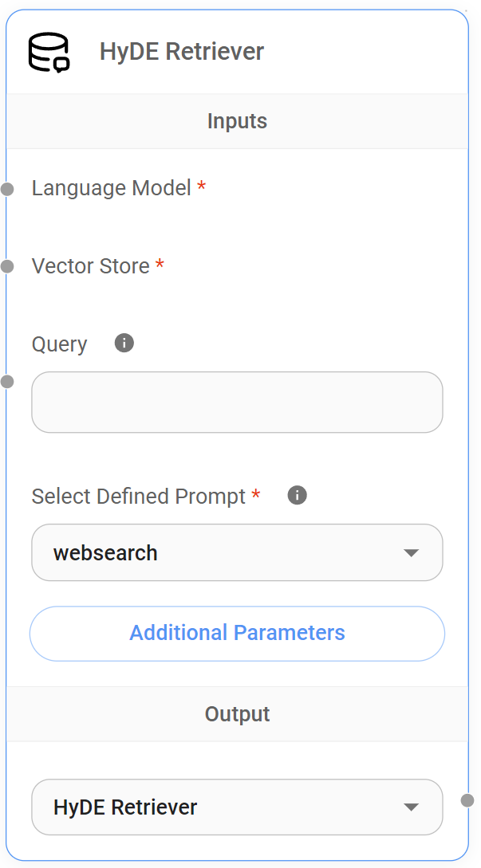Image resolution: width=481 pixels, height=868 pixels.
Task: Click inside the Query text field
Action: click(x=237, y=403)
